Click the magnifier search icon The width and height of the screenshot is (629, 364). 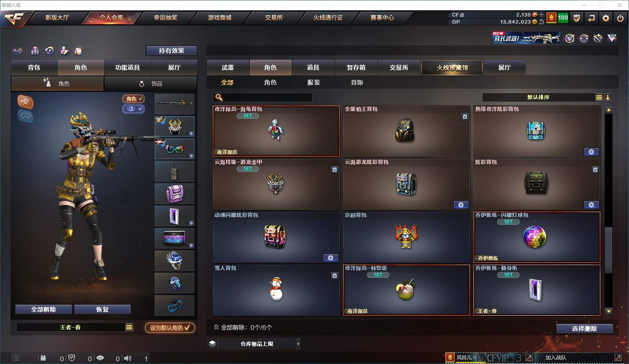click(x=219, y=97)
